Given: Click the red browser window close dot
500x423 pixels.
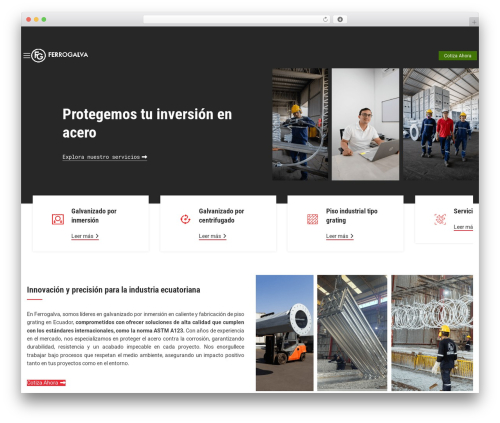Looking at the screenshot, I should [x=29, y=19].
